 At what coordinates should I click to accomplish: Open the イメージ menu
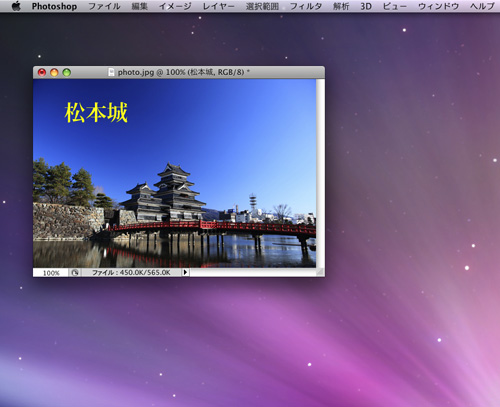click(x=175, y=6)
